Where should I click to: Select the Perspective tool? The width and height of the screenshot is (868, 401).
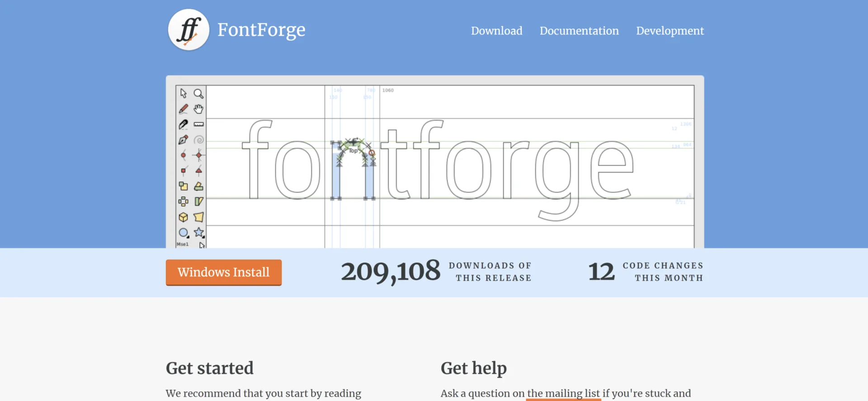pyautogui.click(x=198, y=217)
